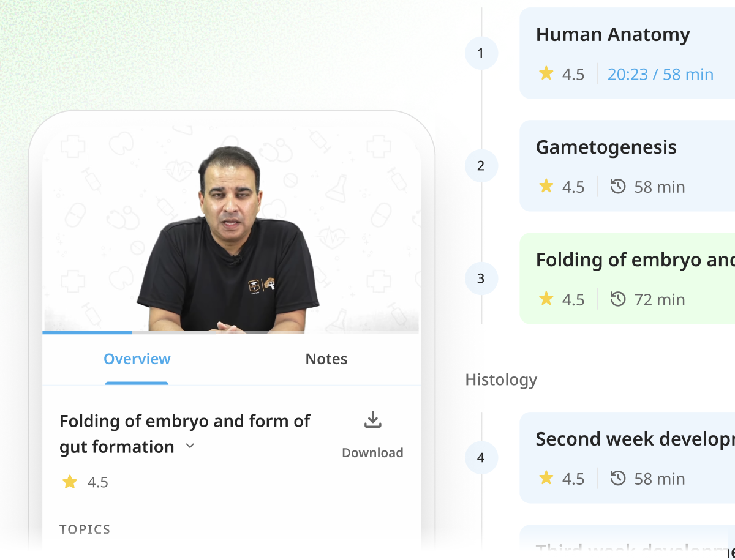
Task: Click the star icon below gut formation title
Action: [x=70, y=482]
